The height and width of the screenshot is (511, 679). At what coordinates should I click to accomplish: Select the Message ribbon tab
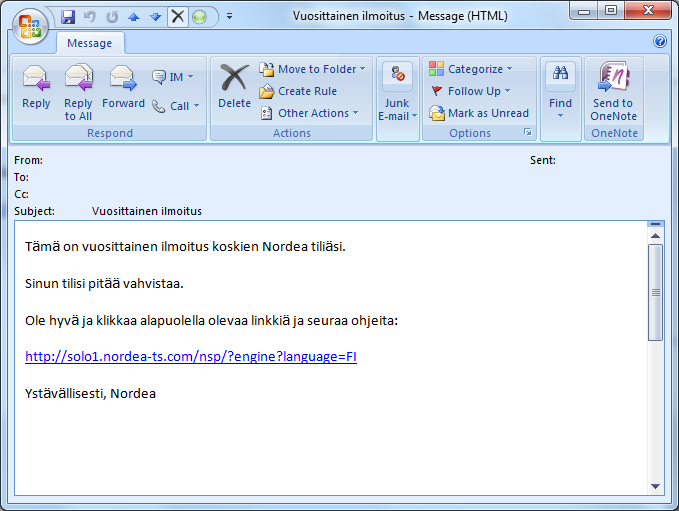pos(90,43)
